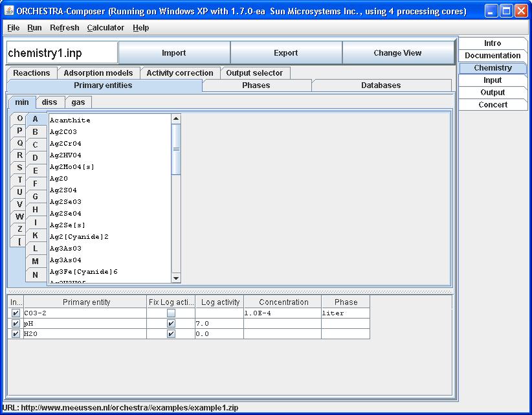
Task: Click the Concentration column header
Action: click(282, 302)
